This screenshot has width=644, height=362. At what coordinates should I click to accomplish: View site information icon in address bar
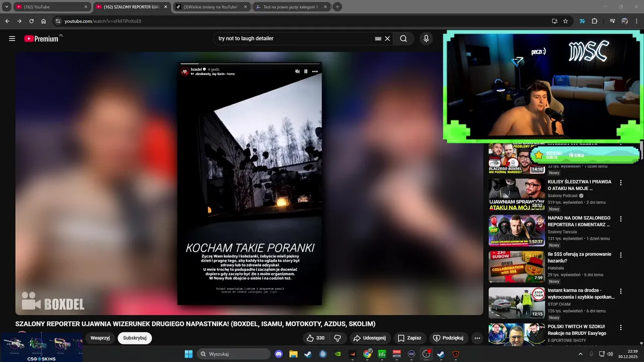(x=58, y=21)
